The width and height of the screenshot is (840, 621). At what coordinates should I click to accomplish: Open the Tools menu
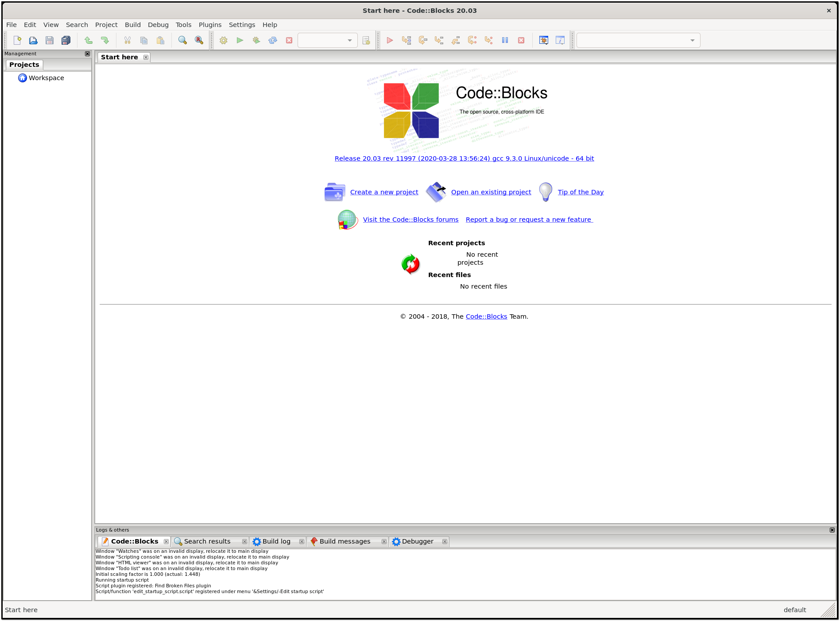point(183,25)
